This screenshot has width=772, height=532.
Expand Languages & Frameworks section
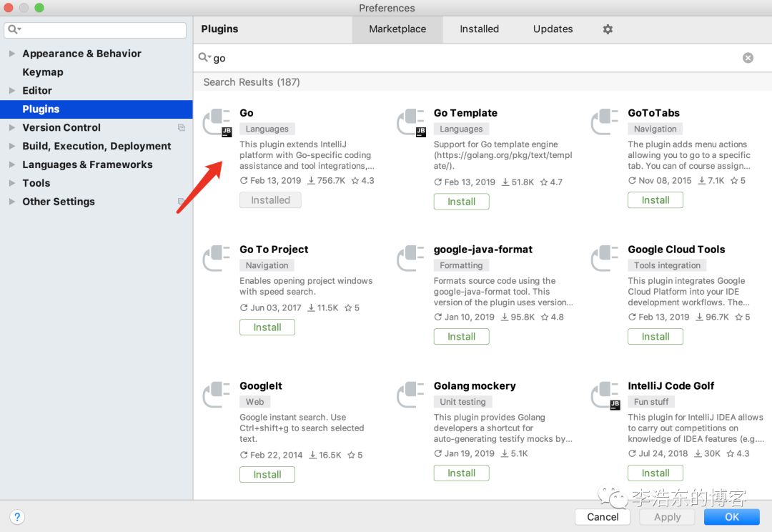coord(12,164)
